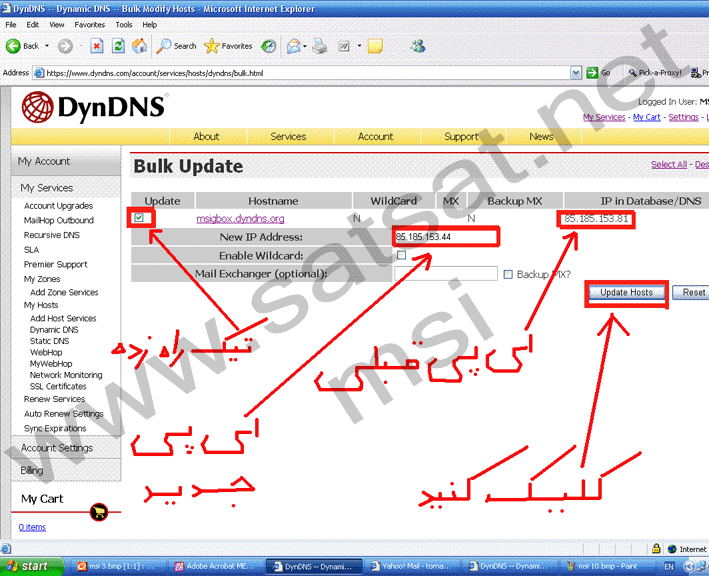The image size is (709, 576).
Task: Click into the New IP Address field
Action: click(445, 237)
